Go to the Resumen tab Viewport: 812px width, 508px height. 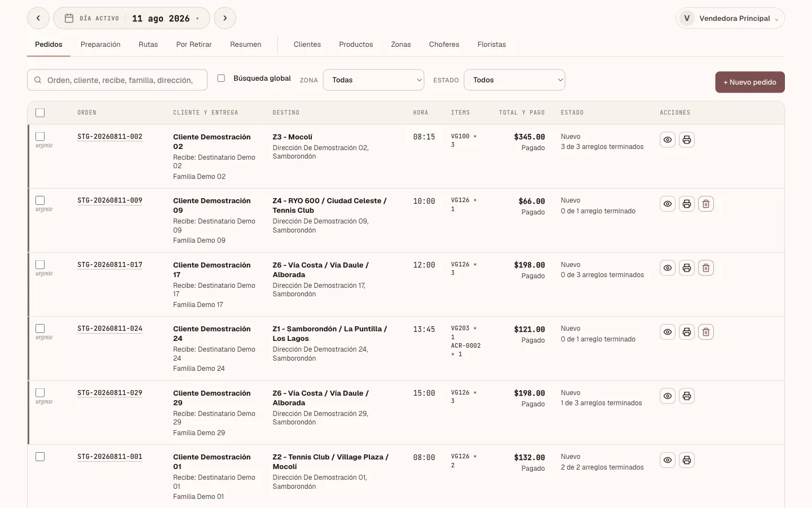point(246,45)
